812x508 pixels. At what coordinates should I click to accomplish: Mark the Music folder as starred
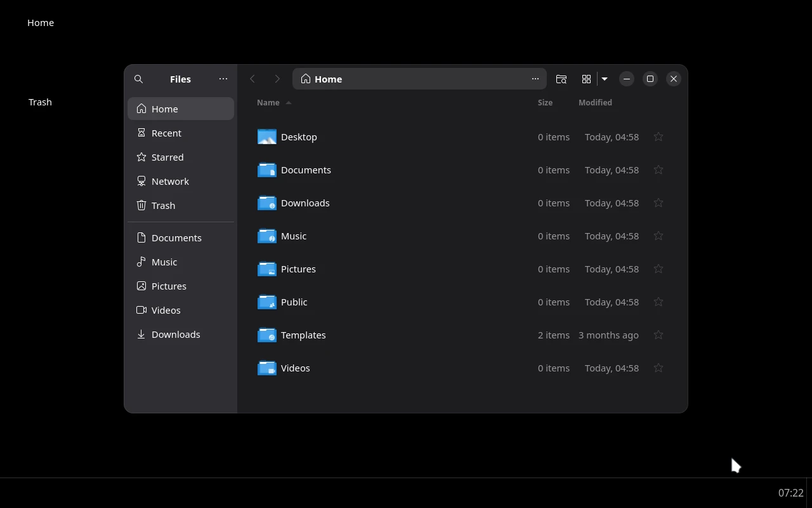point(658,236)
